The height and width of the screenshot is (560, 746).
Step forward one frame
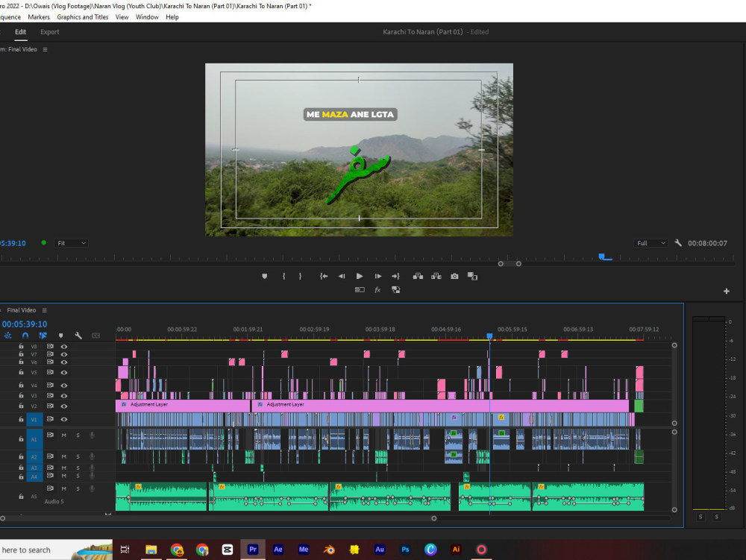377,276
